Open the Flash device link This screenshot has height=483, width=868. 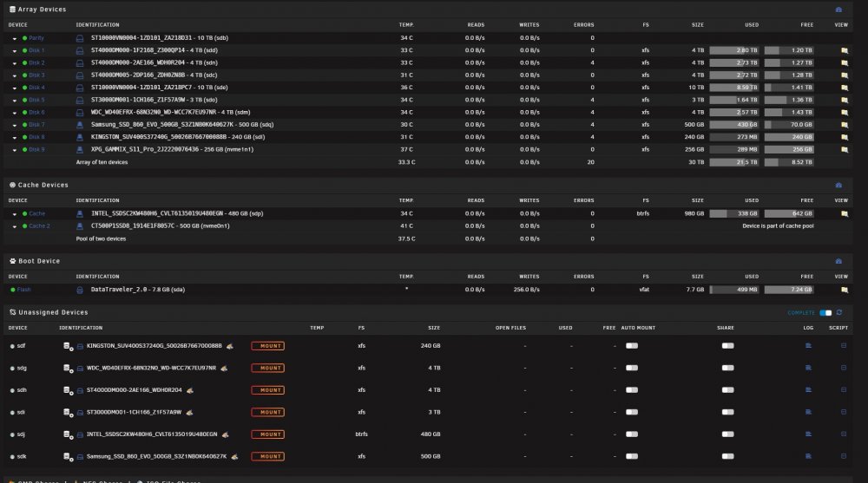pos(23,290)
